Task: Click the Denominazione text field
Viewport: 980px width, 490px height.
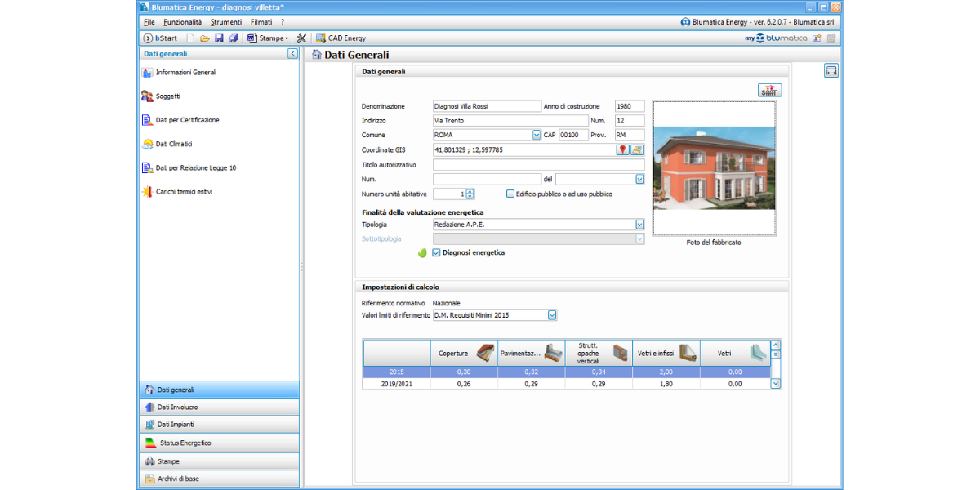Action: (487, 106)
